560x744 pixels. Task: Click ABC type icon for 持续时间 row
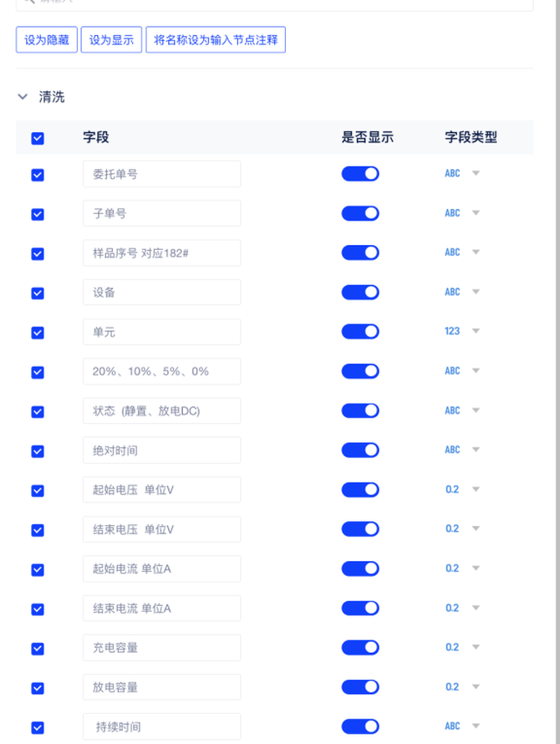coord(452,726)
